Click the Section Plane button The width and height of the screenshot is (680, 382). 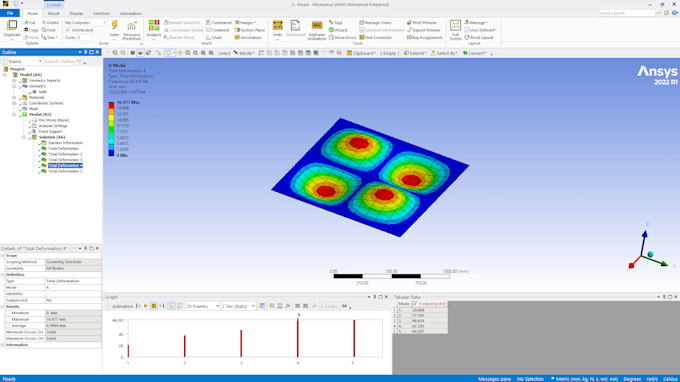250,30
